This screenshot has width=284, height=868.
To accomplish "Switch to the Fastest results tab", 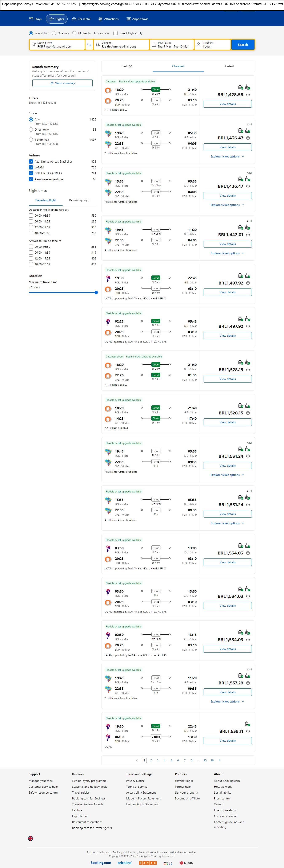I will (229, 66).
